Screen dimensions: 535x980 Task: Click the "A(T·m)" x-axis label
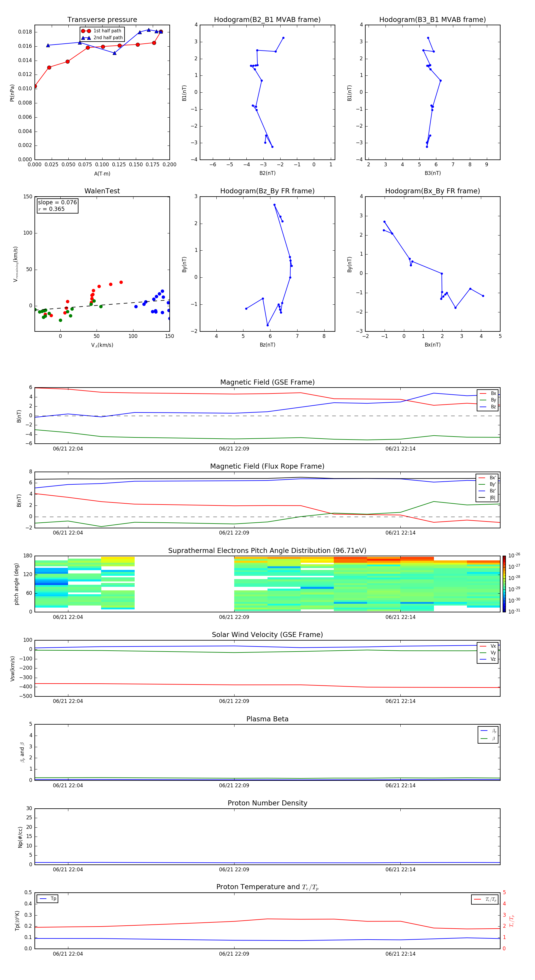[x=102, y=173]
